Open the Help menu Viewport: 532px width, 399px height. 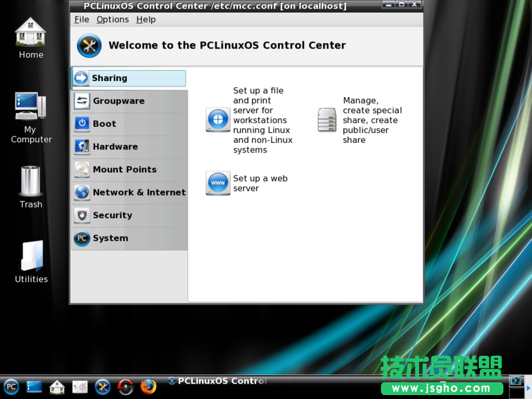coord(146,19)
